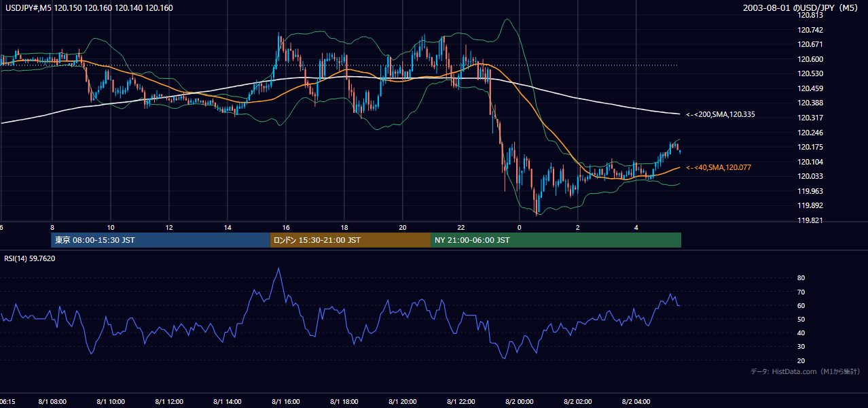868x408 pixels.
Task: Select the 200 SMA 120.335 label
Action: 720,115
